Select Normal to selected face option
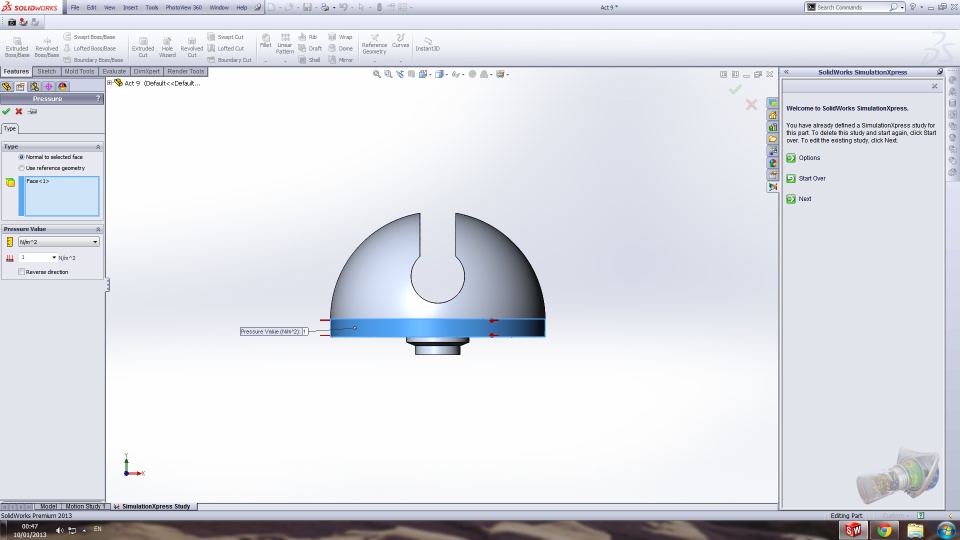960x540 pixels. point(51,157)
